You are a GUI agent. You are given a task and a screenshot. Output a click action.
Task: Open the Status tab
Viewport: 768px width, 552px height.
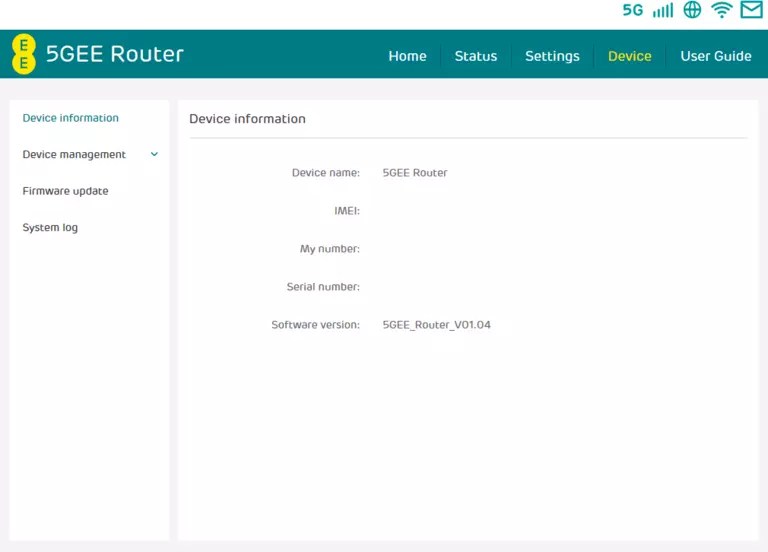click(x=476, y=56)
